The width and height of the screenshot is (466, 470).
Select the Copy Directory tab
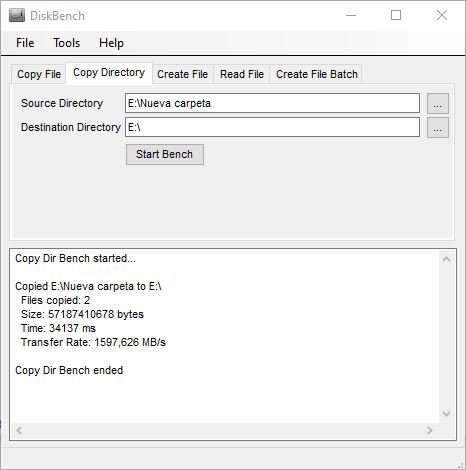[x=109, y=73]
